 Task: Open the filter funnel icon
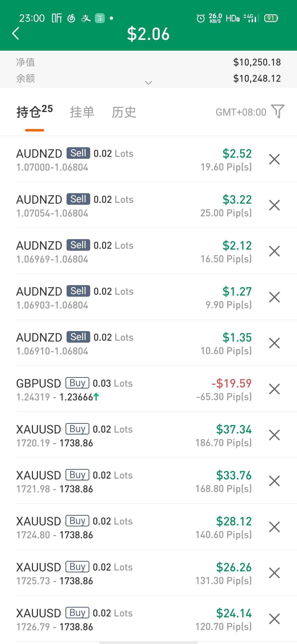click(278, 111)
